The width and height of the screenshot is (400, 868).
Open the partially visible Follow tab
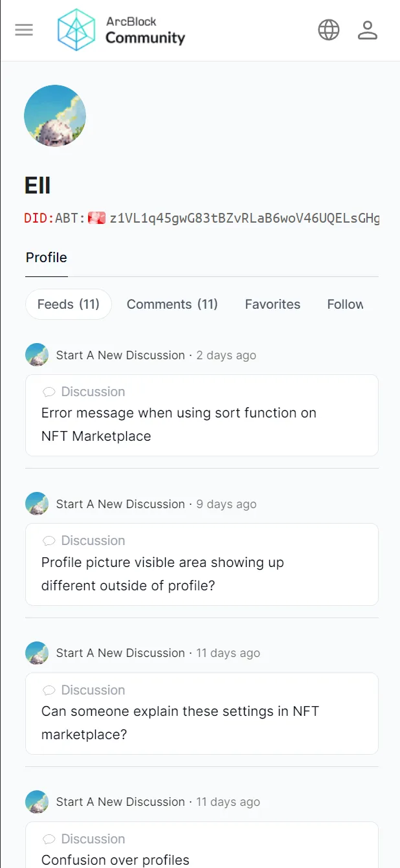(346, 304)
